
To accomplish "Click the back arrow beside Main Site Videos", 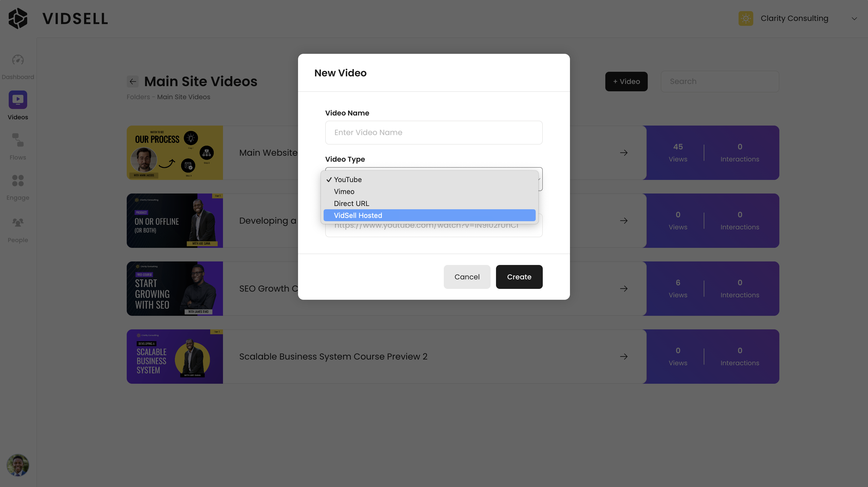I will [x=133, y=82].
